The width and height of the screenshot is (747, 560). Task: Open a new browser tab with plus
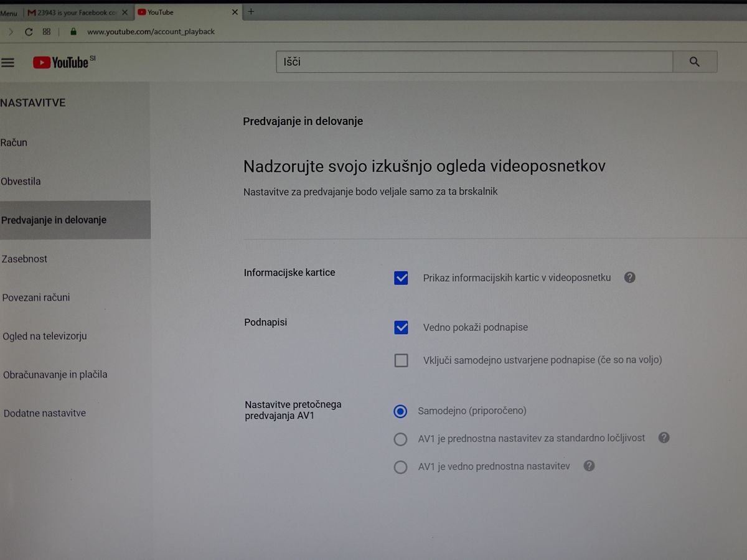click(x=251, y=12)
